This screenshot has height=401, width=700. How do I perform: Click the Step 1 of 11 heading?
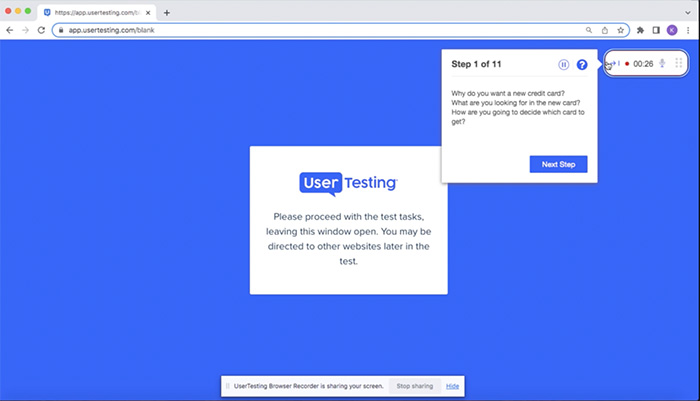(x=476, y=64)
